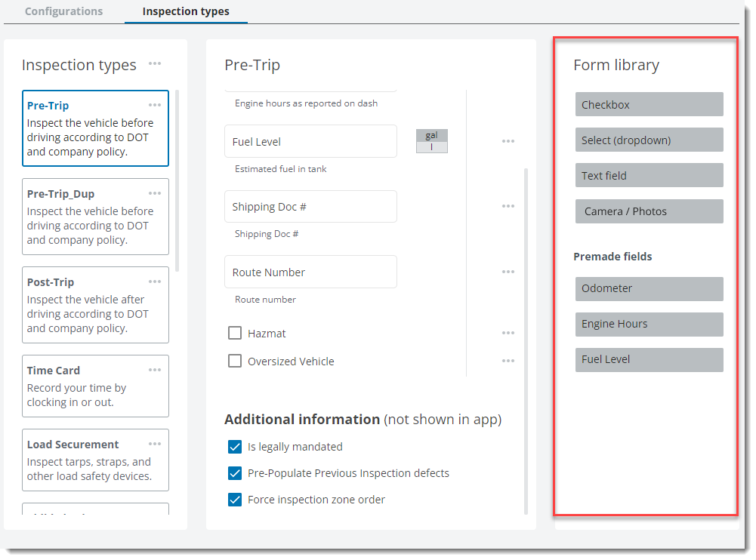Open the Time Card options menu
Screen dimensions: 756x560
pos(155,370)
